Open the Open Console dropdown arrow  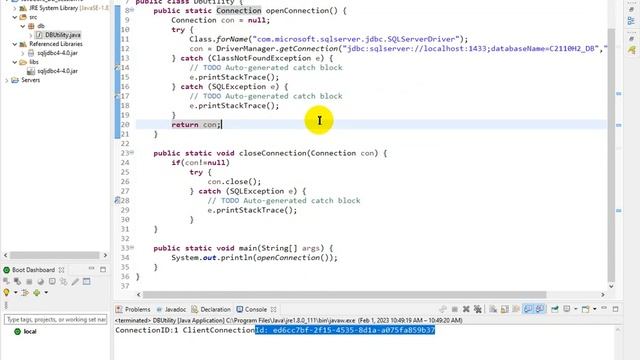tap(595, 309)
